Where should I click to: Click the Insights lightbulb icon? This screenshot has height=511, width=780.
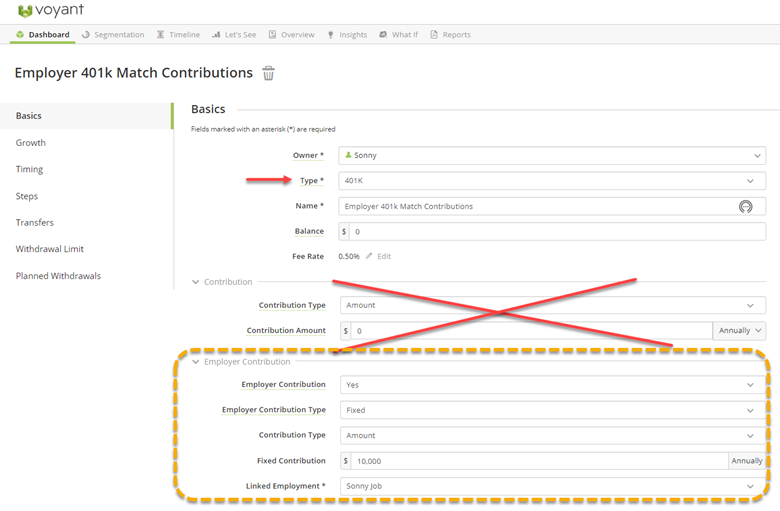tap(331, 35)
